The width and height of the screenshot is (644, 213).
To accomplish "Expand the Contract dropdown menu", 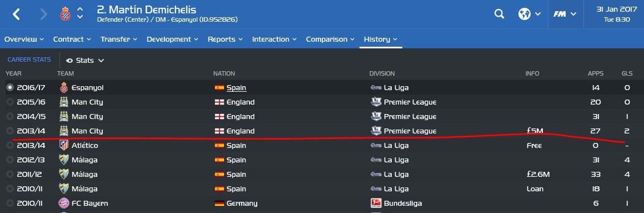I will pos(72,39).
